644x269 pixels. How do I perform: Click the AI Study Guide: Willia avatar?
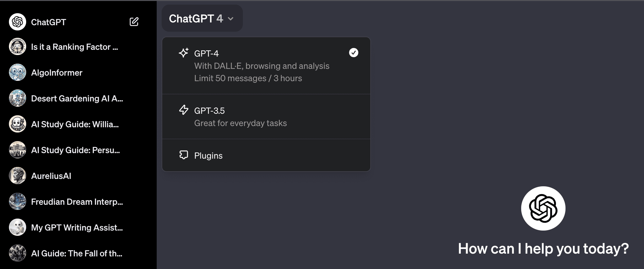[18, 124]
